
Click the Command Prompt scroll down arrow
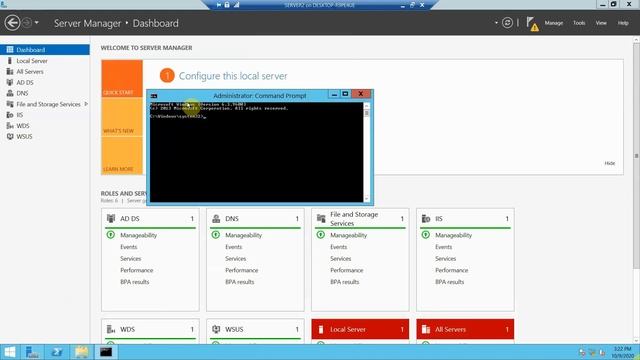pos(366,198)
